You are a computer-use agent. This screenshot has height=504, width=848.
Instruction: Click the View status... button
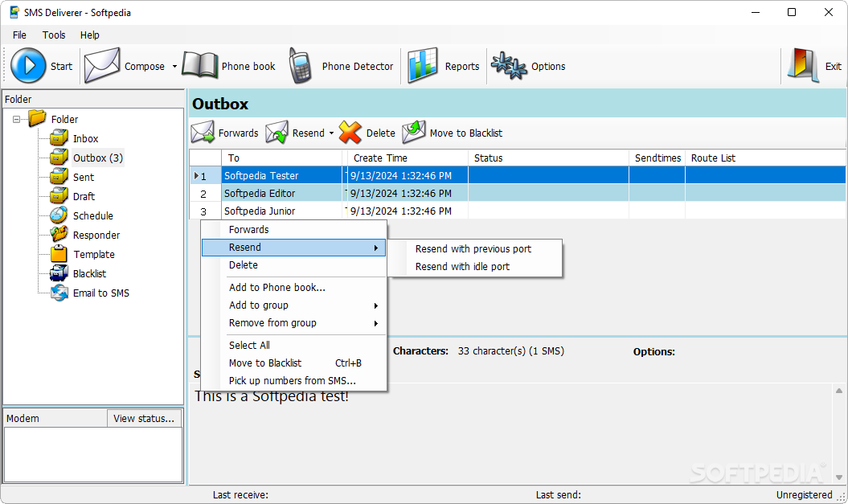point(144,419)
